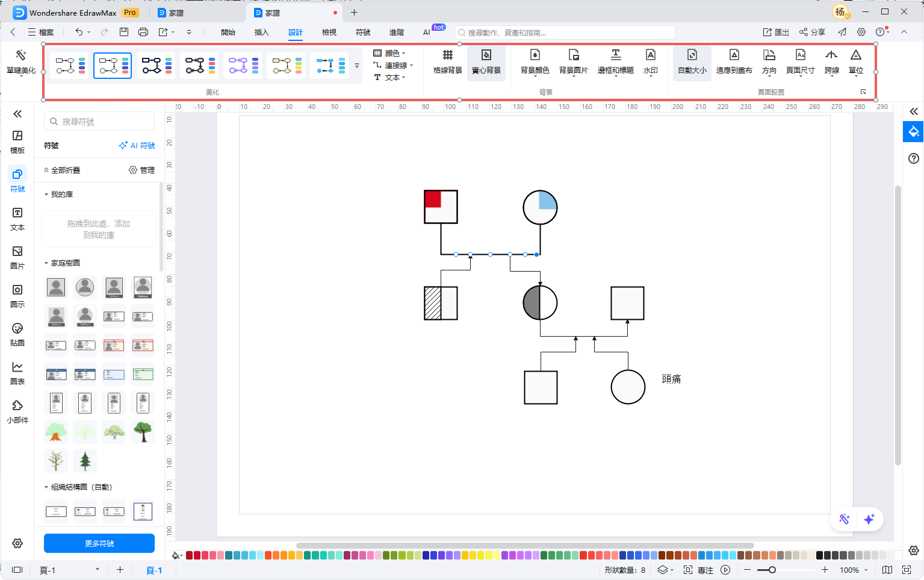Toggle the 實心背景 solid background

[x=486, y=62]
